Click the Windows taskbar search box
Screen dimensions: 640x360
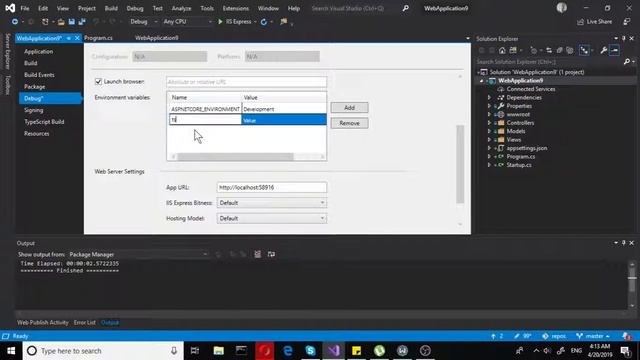tap(103, 351)
